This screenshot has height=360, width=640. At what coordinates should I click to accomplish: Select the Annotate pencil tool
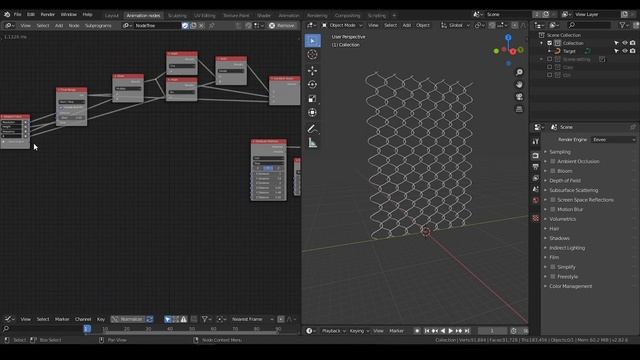tap(312, 129)
